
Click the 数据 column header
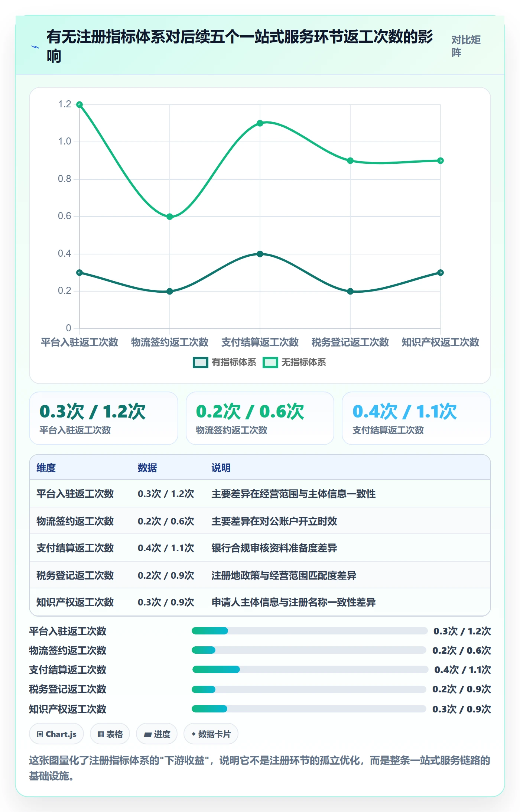tap(147, 468)
